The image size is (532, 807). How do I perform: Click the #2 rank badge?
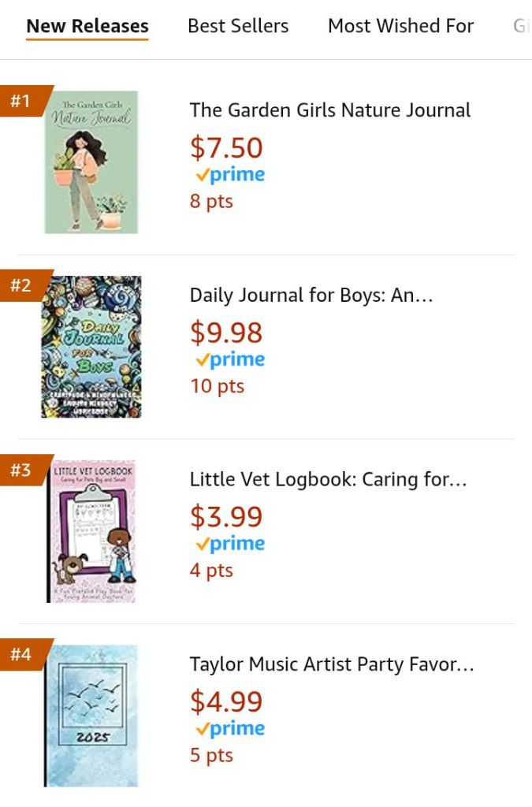tap(21, 285)
